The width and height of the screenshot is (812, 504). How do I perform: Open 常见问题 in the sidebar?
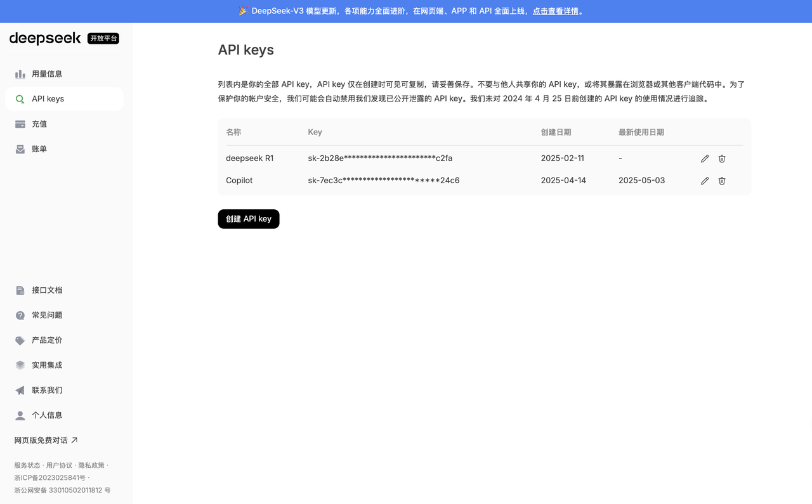pyautogui.click(x=64, y=315)
